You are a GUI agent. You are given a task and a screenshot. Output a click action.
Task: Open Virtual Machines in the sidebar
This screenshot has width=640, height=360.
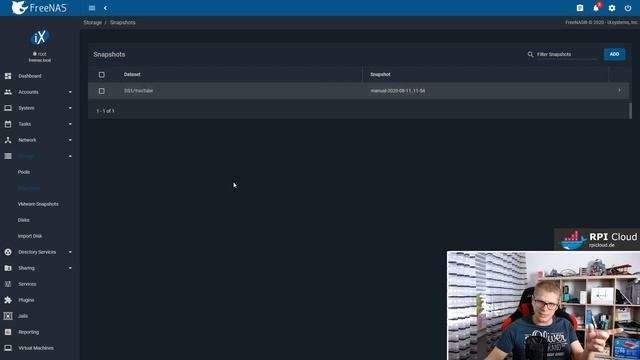pyautogui.click(x=36, y=348)
